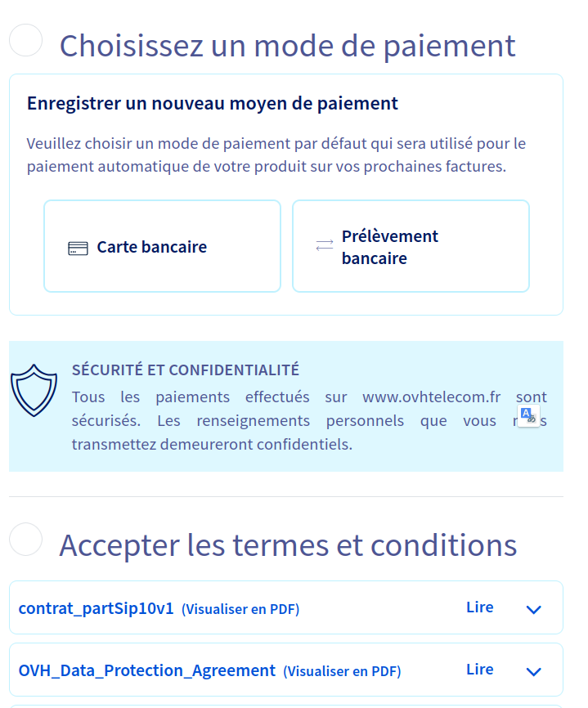Click the Choisissez un mode de paiement heading
The height and width of the screenshot is (708, 588).
pyautogui.click(x=287, y=45)
